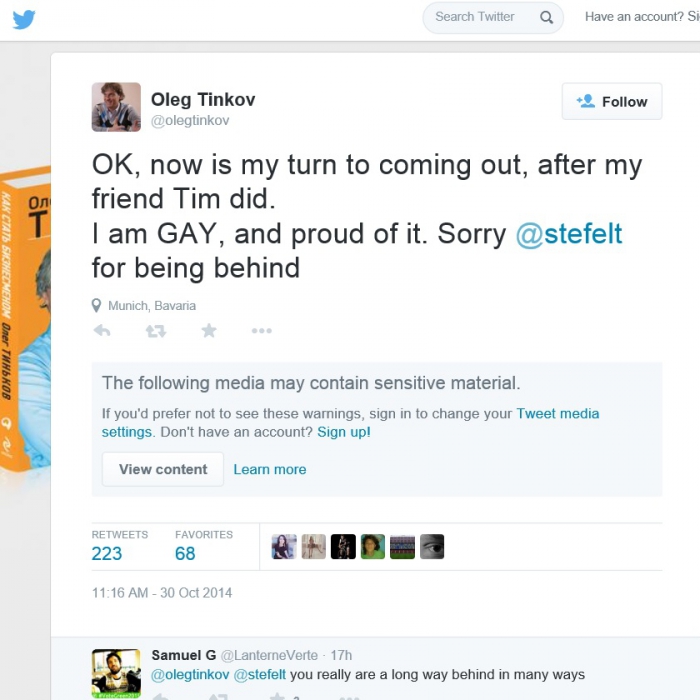Click the Sign up! link
This screenshot has width=700, height=700.
point(344,432)
